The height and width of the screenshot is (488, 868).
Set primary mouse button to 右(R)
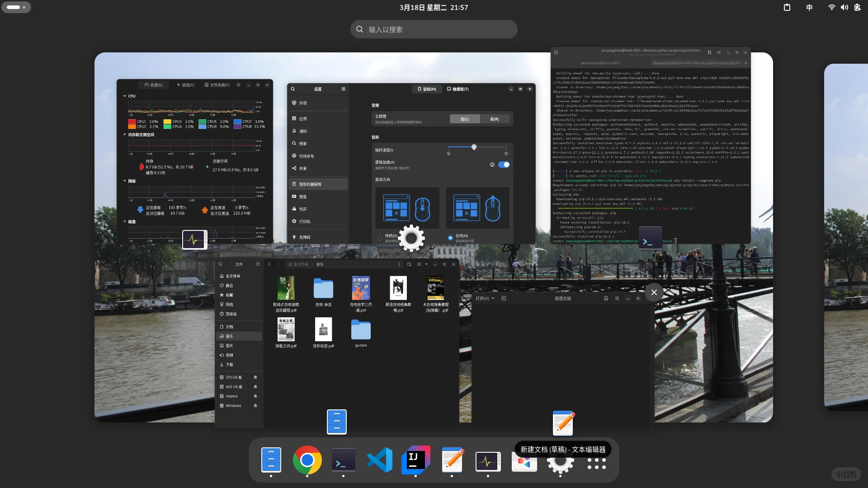495,119
